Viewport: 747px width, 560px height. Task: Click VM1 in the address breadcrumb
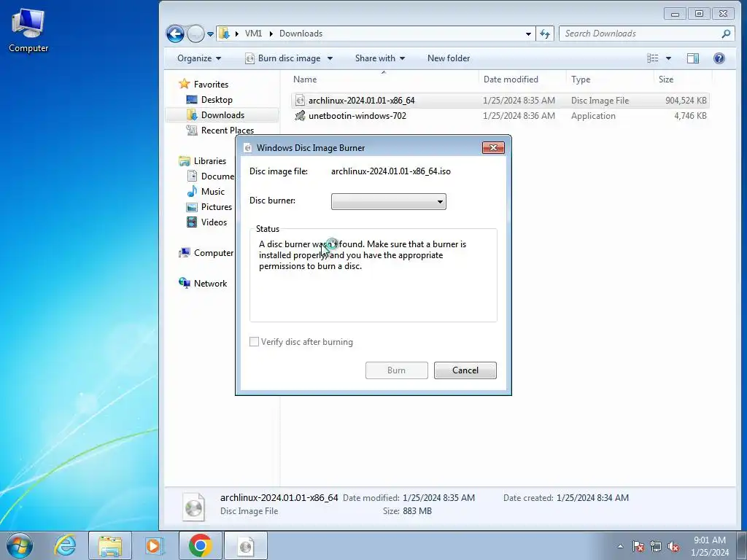pos(253,34)
